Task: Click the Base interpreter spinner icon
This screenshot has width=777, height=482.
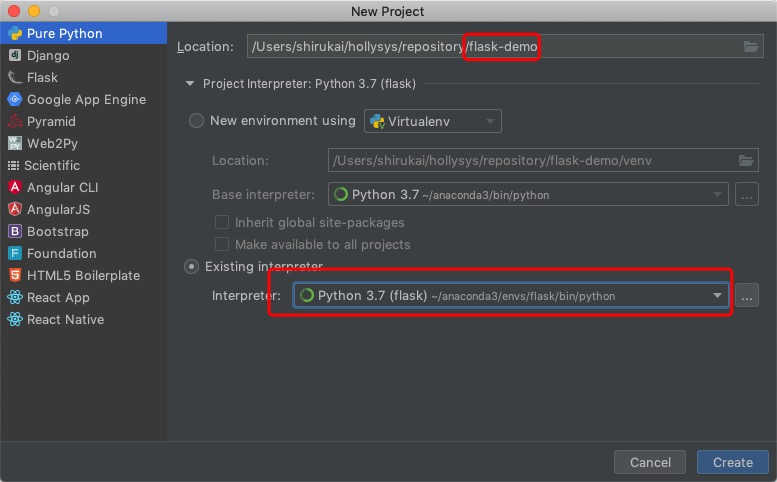Action: coord(341,194)
